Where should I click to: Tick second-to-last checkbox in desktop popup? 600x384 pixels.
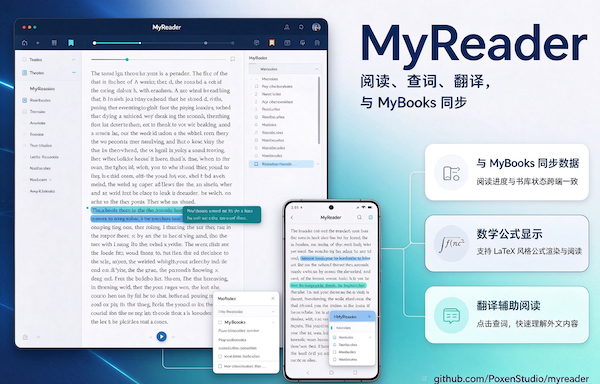point(220,356)
